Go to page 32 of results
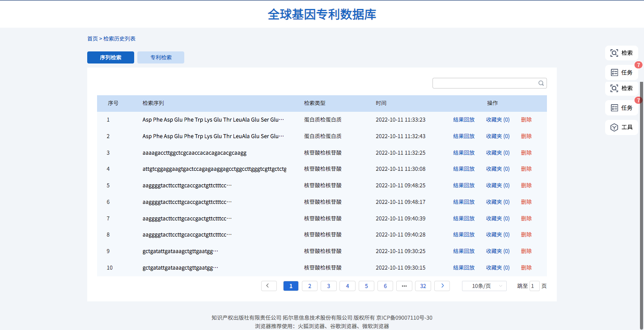Screen dimensions: 644x330 pos(423,286)
